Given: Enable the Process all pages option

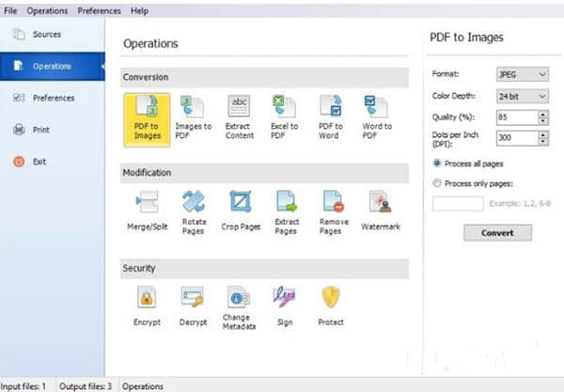Looking at the screenshot, I should pos(437,163).
